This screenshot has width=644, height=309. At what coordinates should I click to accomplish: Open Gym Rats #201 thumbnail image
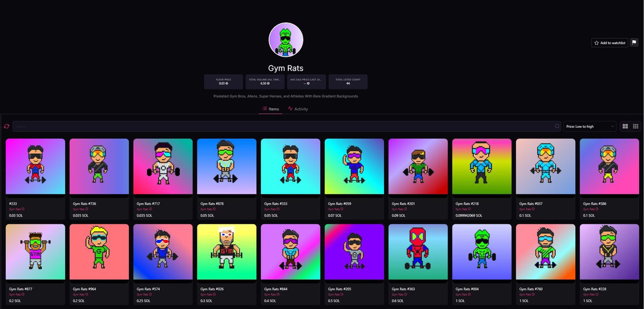point(419,166)
